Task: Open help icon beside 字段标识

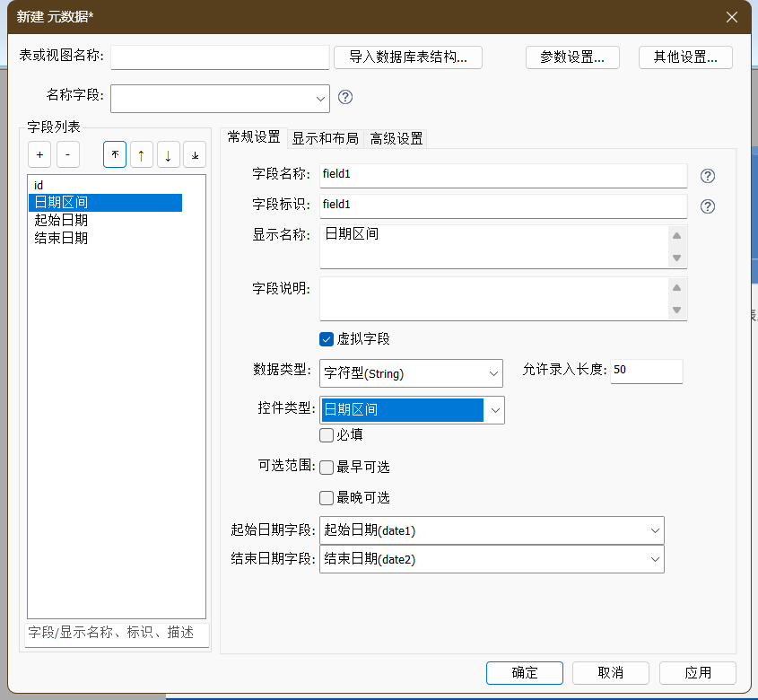Action: (x=708, y=206)
